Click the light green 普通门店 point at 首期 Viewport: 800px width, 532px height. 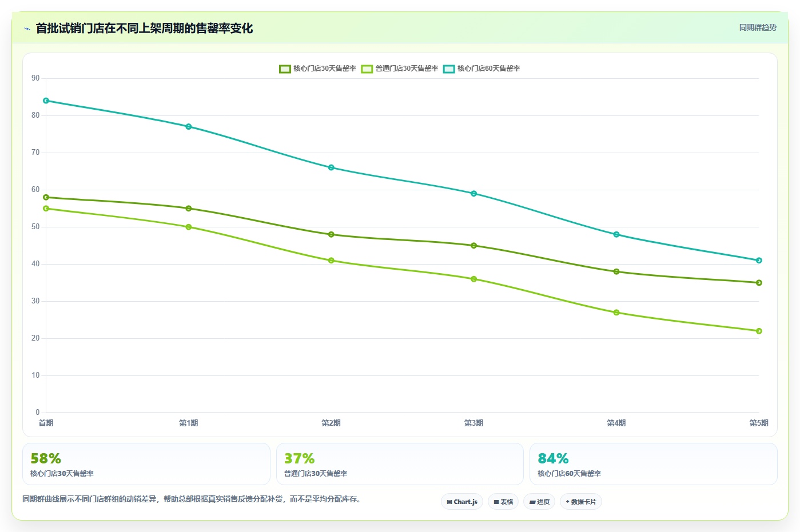coord(46,209)
